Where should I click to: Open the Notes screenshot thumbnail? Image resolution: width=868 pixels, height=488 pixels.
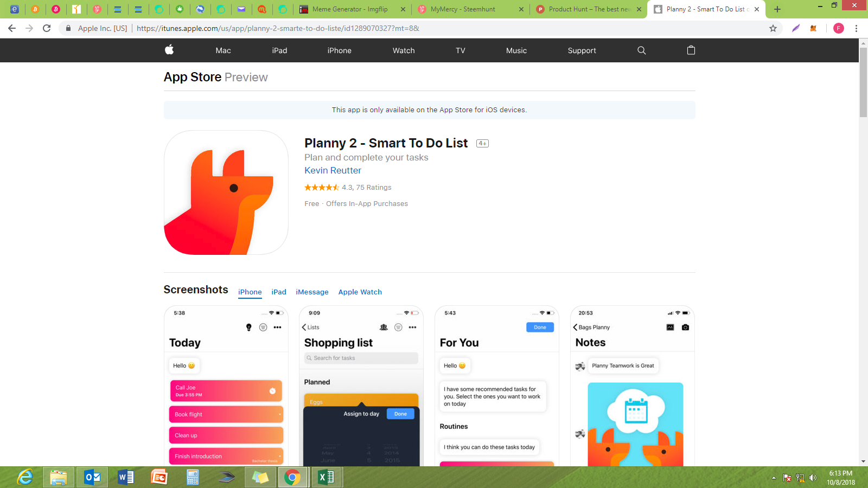(633, 386)
